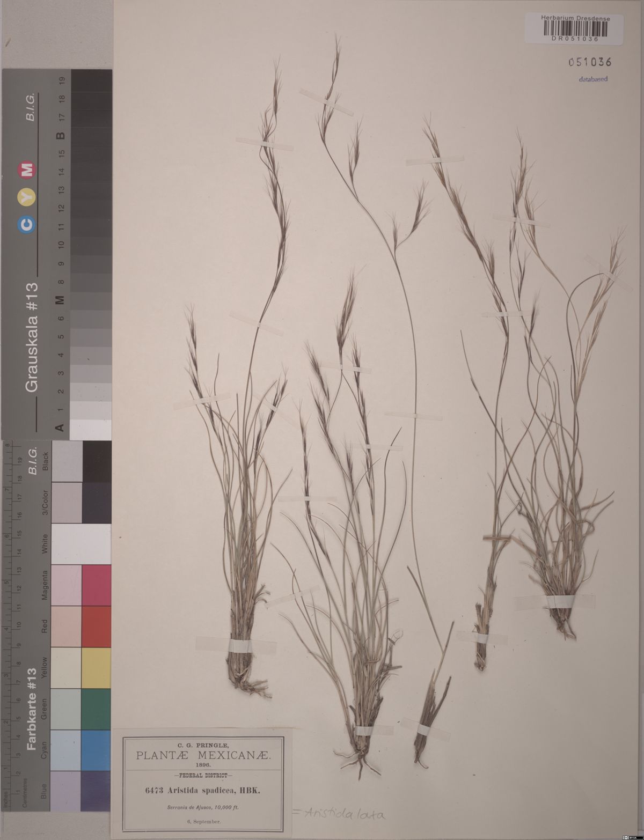The height and width of the screenshot is (840, 644).
Task: Pick the saturated yellow color patch
Action: pyautogui.click(x=97, y=668)
